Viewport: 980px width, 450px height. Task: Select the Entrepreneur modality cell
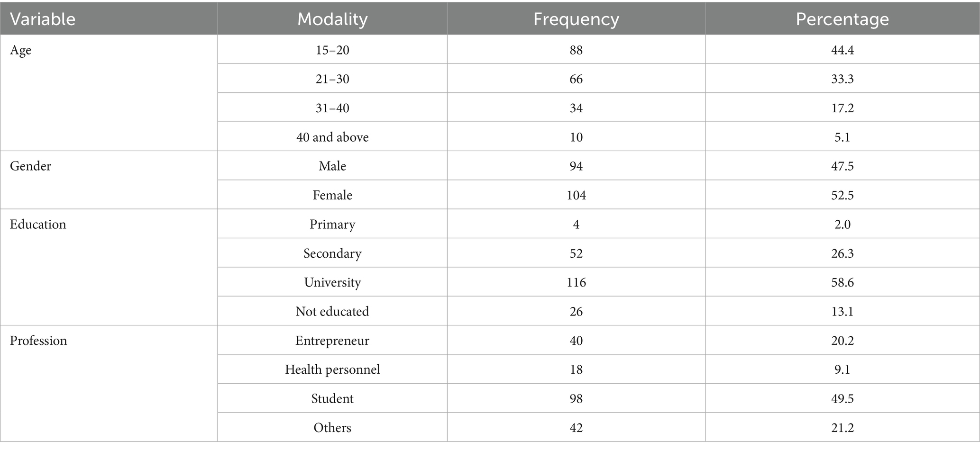coord(332,341)
